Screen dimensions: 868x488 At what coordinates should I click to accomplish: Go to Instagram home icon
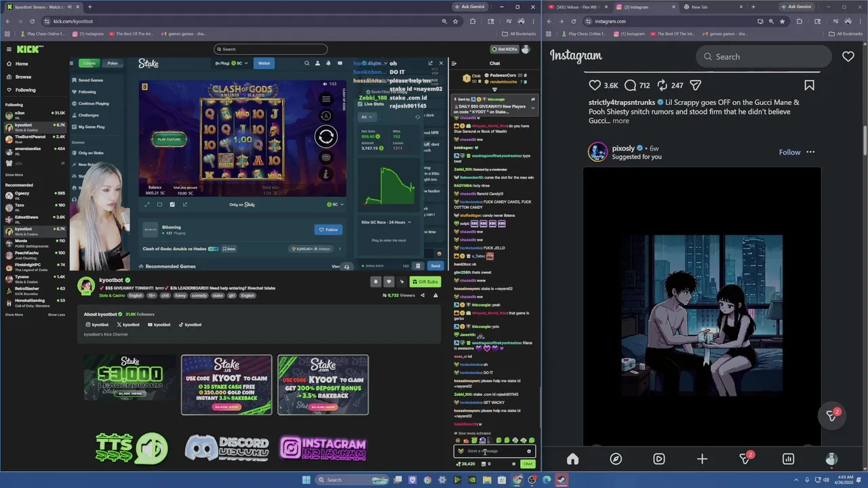[573, 459]
